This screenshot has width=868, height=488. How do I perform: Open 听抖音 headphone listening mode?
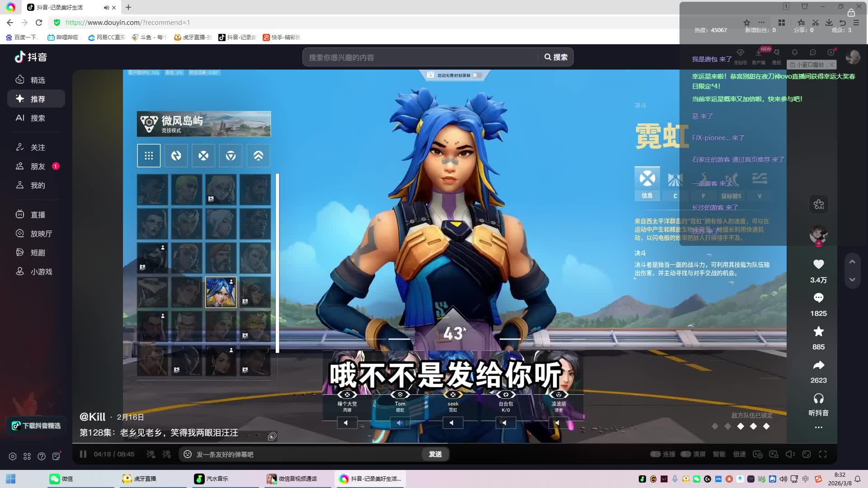click(x=818, y=399)
